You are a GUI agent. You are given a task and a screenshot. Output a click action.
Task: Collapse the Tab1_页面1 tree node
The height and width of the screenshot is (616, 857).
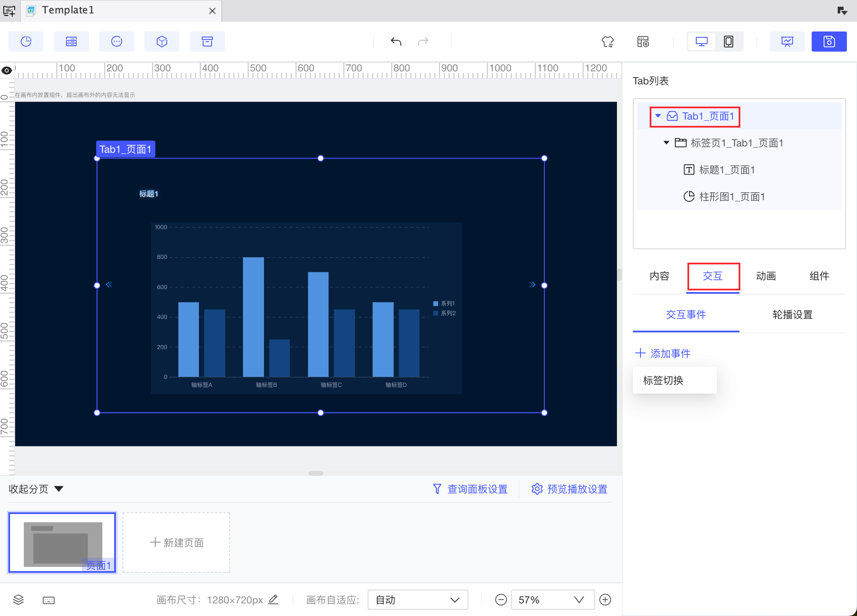point(658,116)
